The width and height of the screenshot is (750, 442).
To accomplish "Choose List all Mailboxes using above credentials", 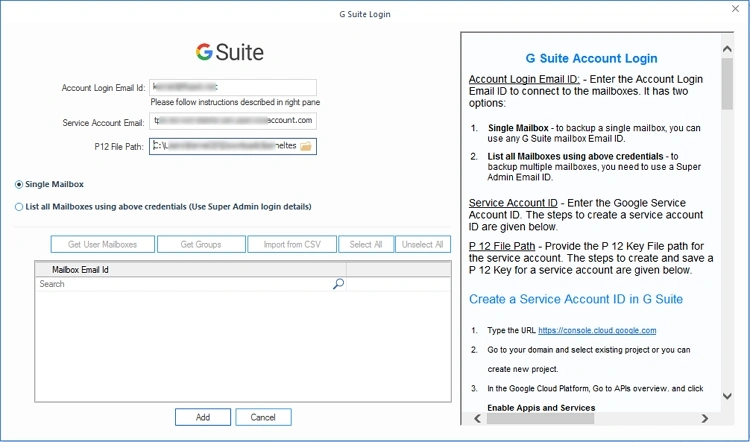I will click(x=19, y=207).
